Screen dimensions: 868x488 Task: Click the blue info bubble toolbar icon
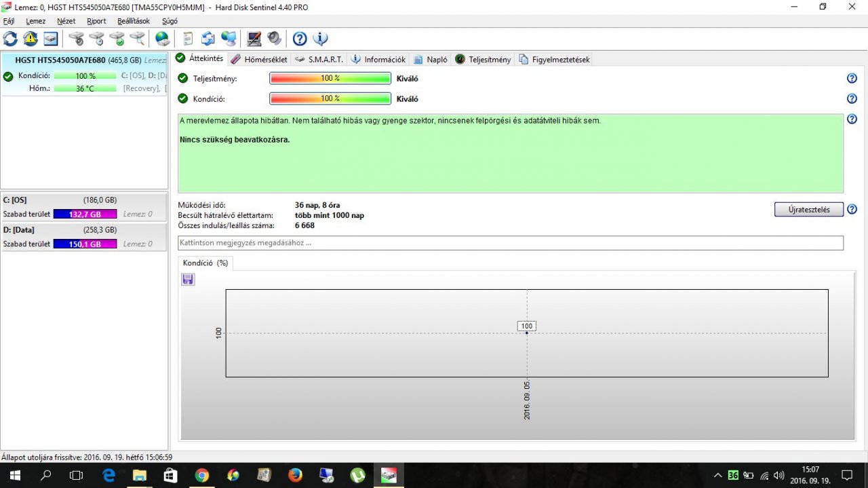[x=320, y=39]
